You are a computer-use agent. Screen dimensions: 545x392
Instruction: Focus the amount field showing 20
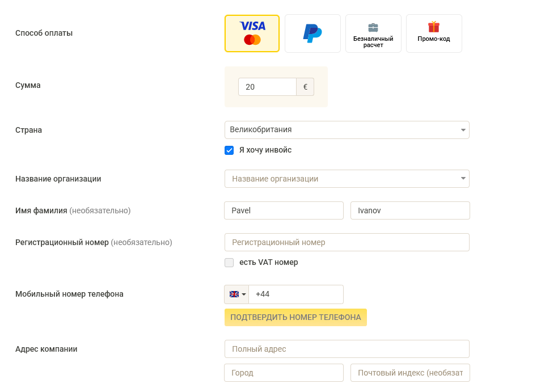click(267, 87)
